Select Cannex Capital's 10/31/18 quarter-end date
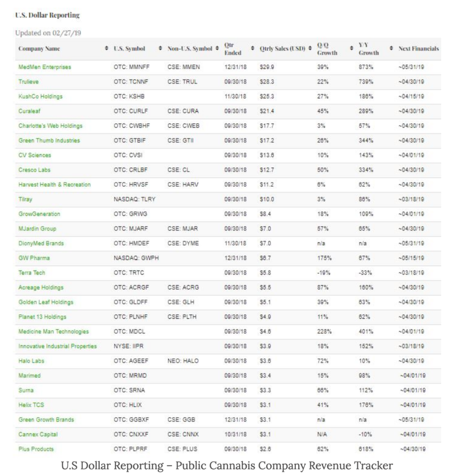456x476 pixels. pos(235,435)
